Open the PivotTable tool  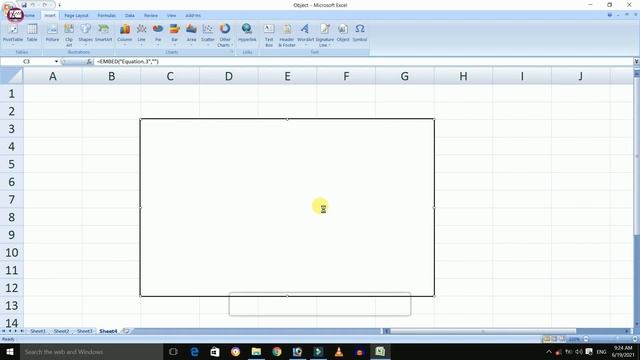[x=13, y=35]
